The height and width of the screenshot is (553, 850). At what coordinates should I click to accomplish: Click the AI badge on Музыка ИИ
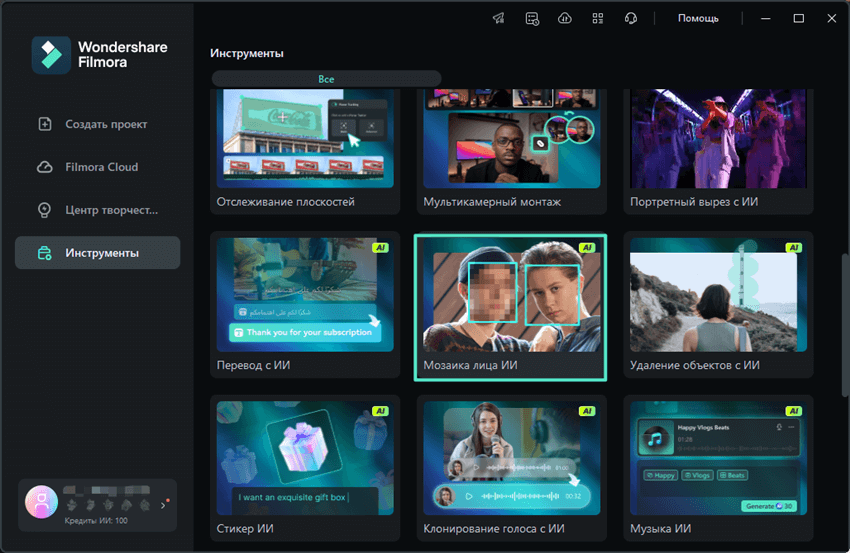[x=794, y=411]
